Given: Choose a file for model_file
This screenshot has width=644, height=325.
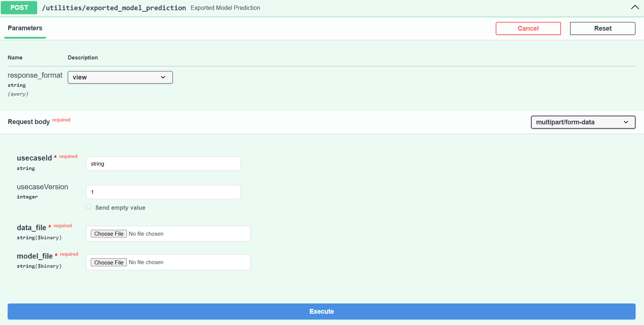Looking at the screenshot, I should tap(109, 262).
